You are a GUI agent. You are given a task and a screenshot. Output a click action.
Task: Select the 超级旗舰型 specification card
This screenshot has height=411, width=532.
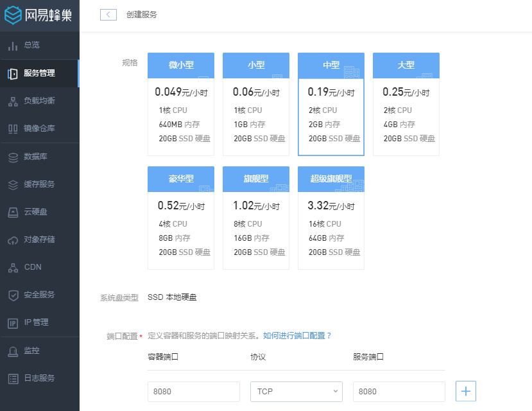(330, 218)
